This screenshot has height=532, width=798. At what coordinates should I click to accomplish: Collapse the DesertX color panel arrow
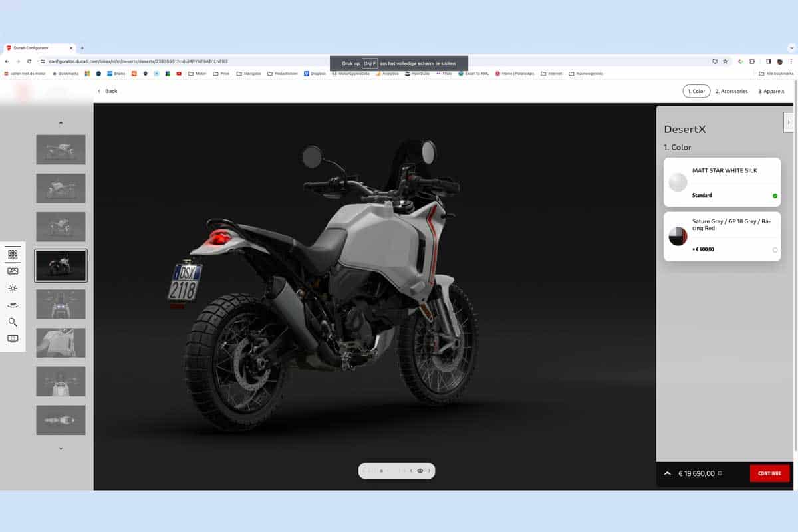click(789, 122)
